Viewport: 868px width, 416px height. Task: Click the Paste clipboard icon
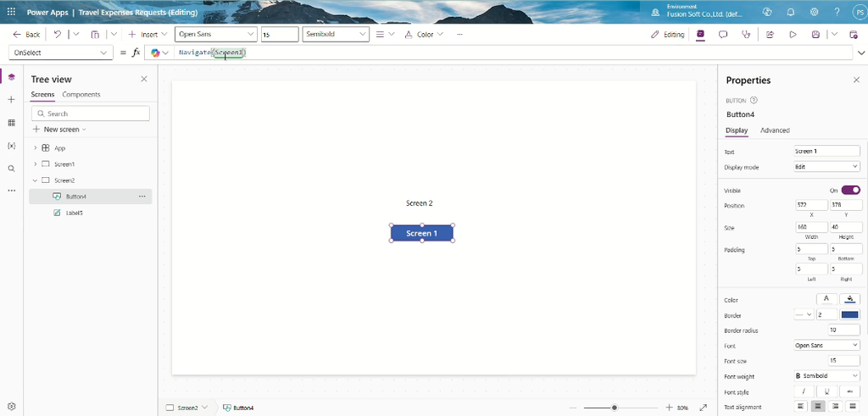(x=95, y=34)
